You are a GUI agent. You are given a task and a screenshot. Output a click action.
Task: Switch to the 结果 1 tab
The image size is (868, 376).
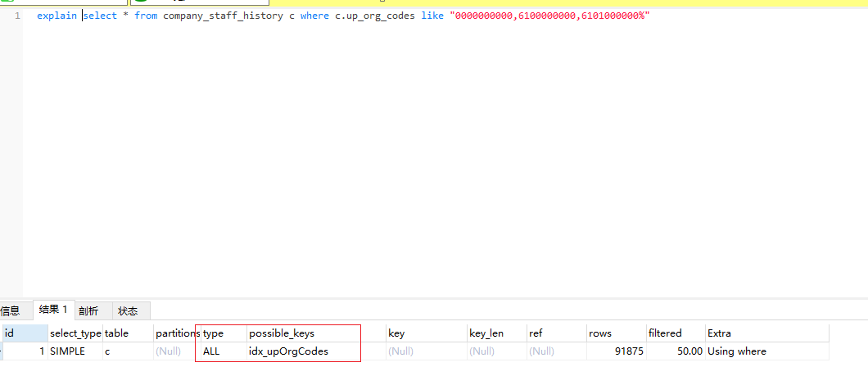pyautogui.click(x=54, y=310)
